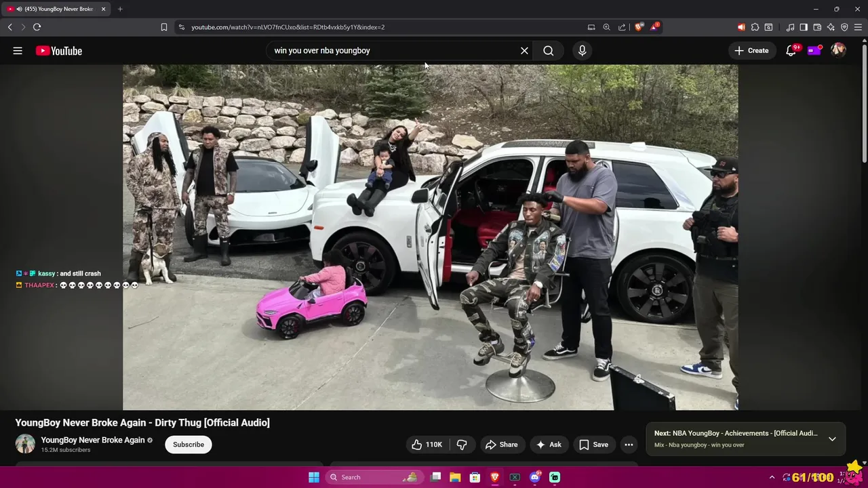Open Microsoft Store from taskbar
The image size is (868, 488).
pos(475,477)
